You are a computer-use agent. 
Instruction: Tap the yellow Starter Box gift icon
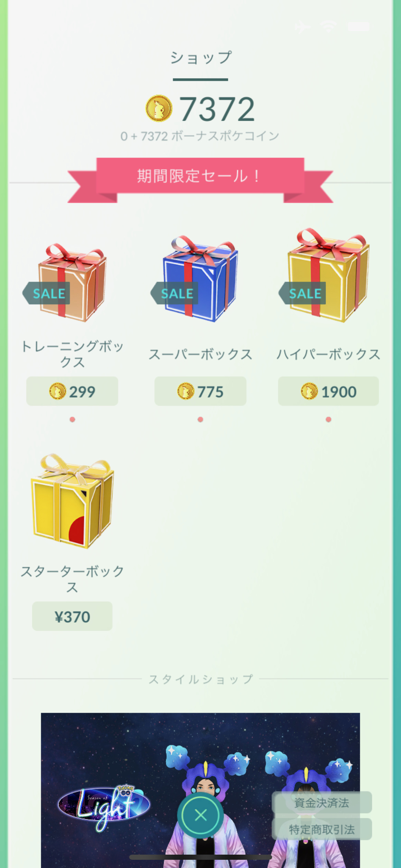coord(73,501)
